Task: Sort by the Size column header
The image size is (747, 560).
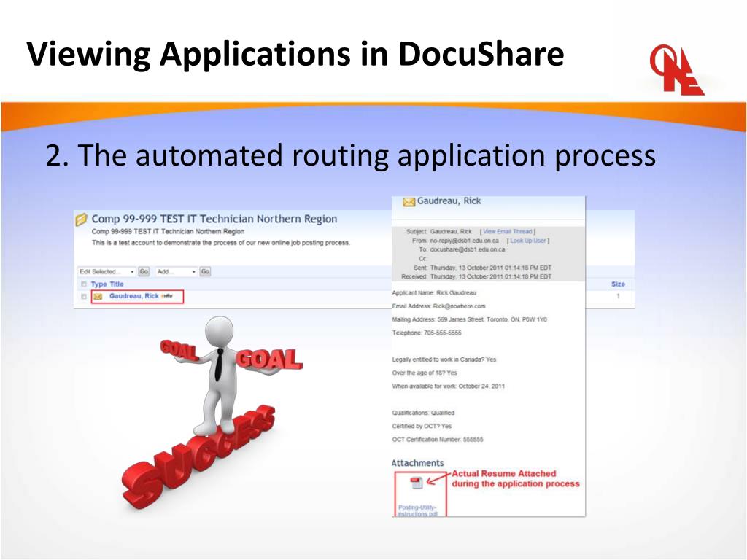Action: [618, 284]
